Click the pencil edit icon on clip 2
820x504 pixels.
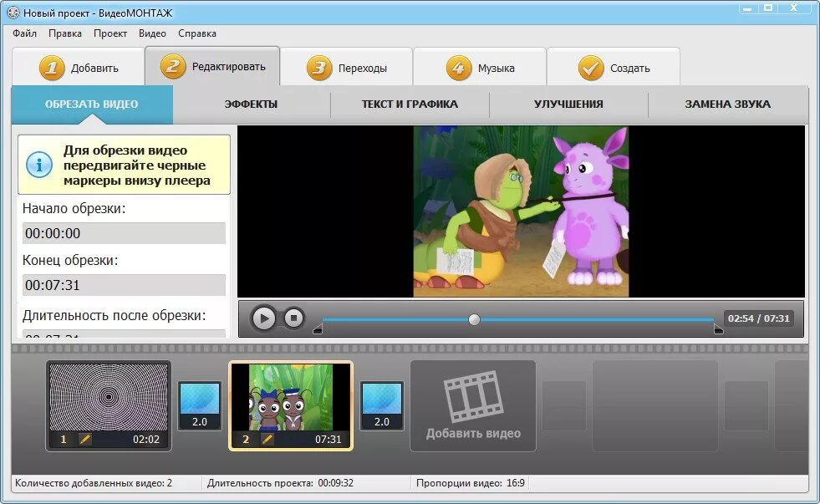click(267, 439)
